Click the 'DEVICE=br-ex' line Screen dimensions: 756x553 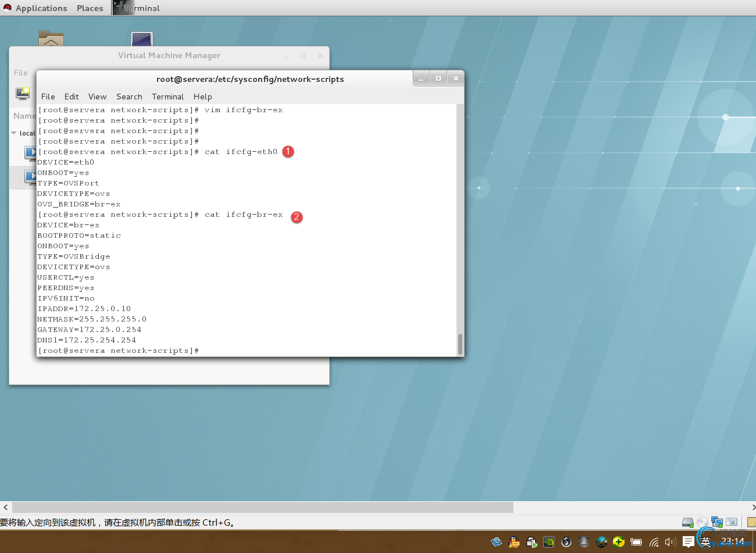click(68, 225)
